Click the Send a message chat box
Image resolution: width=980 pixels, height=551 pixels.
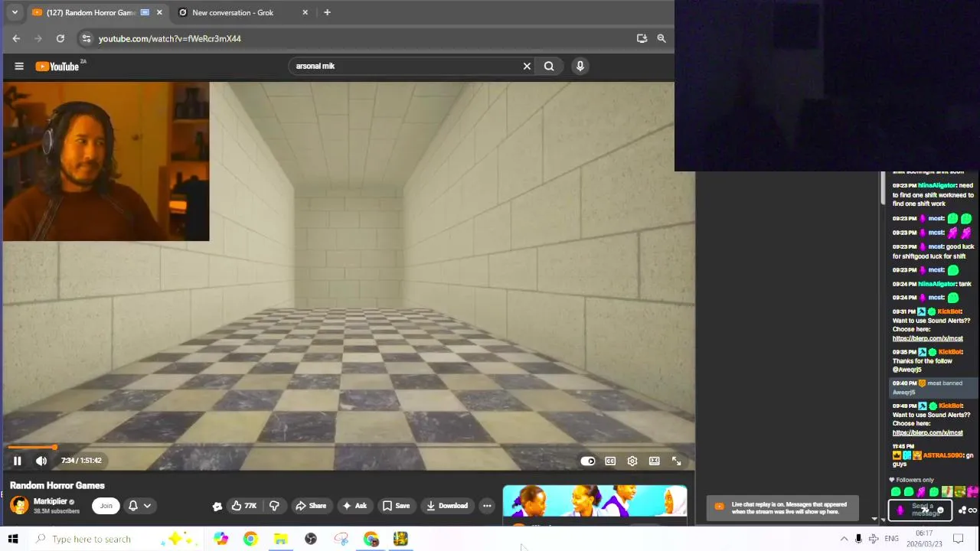coord(920,510)
